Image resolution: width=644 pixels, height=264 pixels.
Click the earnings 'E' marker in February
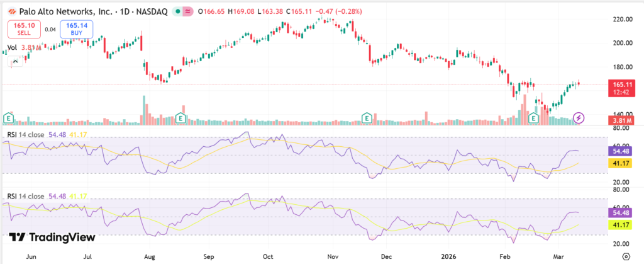click(535, 118)
